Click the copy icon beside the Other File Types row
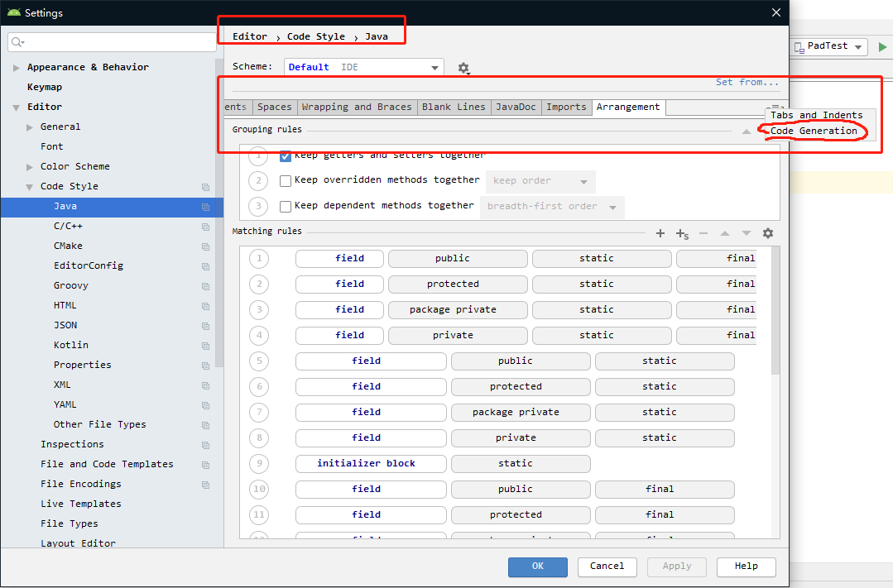 (x=205, y=426)
